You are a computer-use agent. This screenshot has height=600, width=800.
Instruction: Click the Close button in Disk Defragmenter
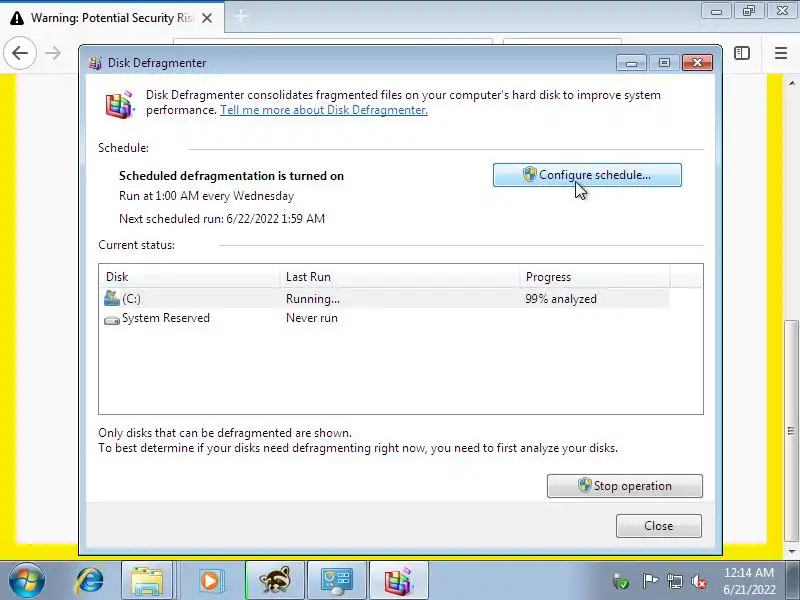658,526
